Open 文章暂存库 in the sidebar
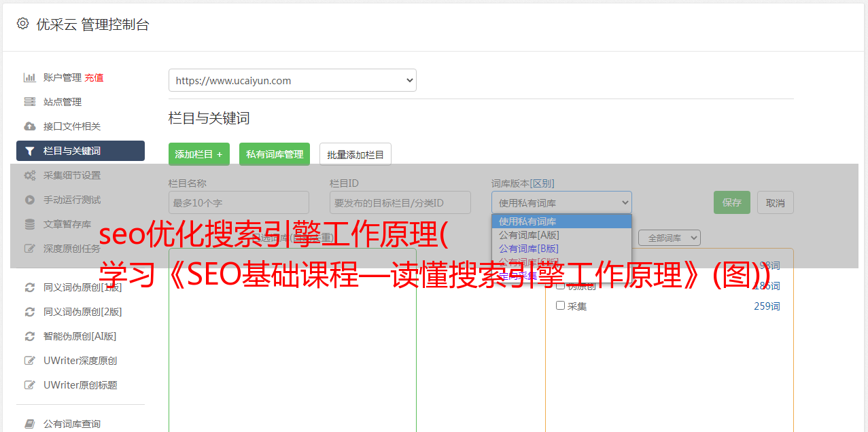The height and width of the screenshot is (432, 868). 67,224
